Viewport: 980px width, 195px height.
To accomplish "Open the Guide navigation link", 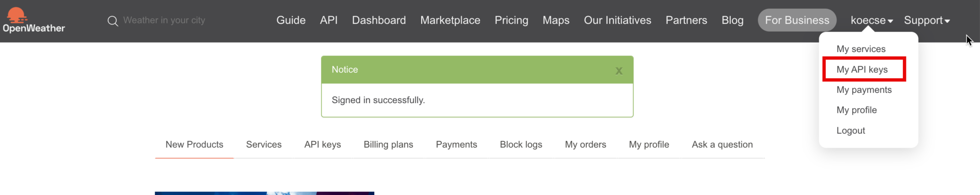I will 291,21.
